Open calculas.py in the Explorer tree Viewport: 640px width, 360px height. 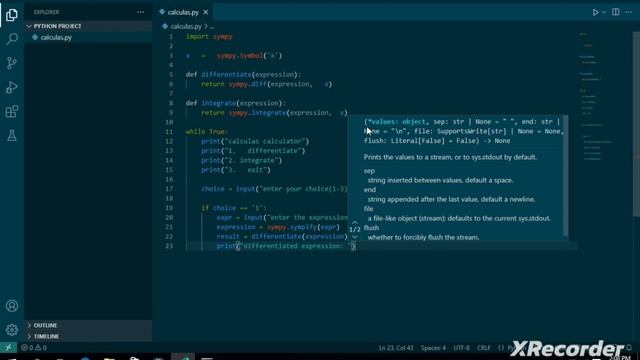56,37
